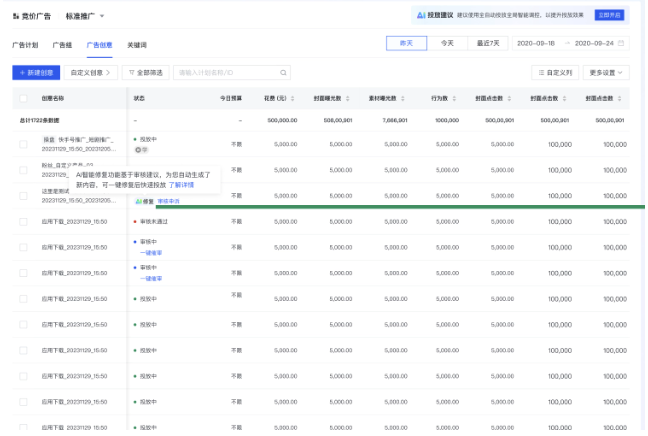648x436 pixels.
Task: Sort by 封面曝光数 column arrows
Action: pos(348,98)
